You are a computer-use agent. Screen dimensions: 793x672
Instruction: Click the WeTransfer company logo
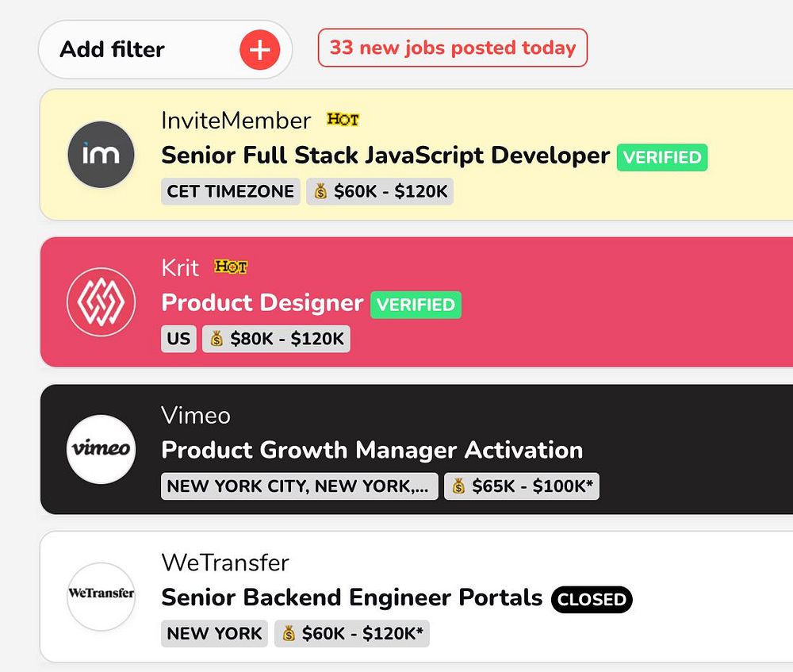click(101, 596)
